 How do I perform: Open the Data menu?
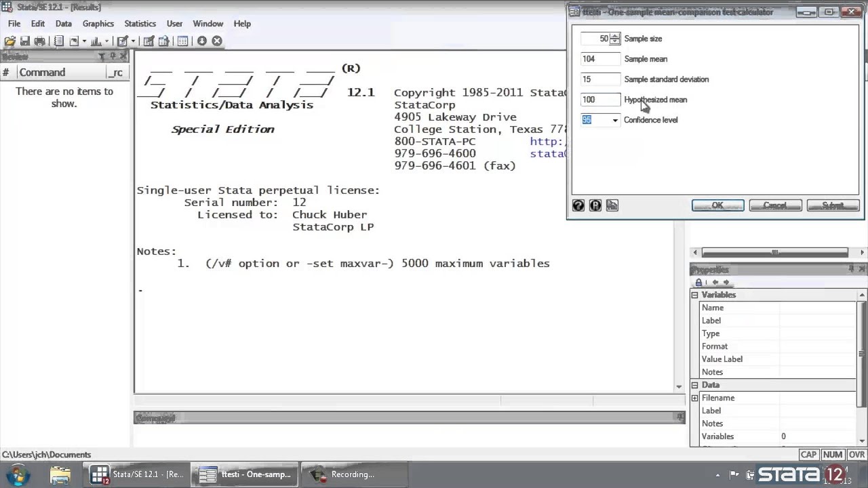coord(64,24)
